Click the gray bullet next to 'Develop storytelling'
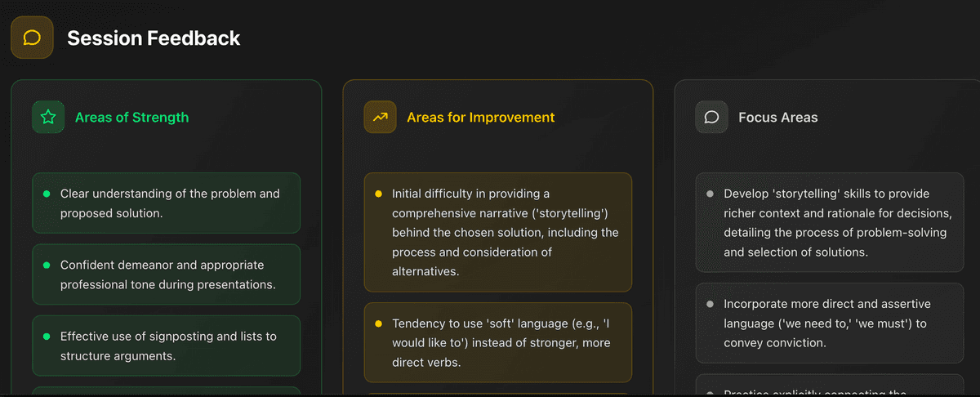This screenshot has height=397, width=980. [710, 194]
